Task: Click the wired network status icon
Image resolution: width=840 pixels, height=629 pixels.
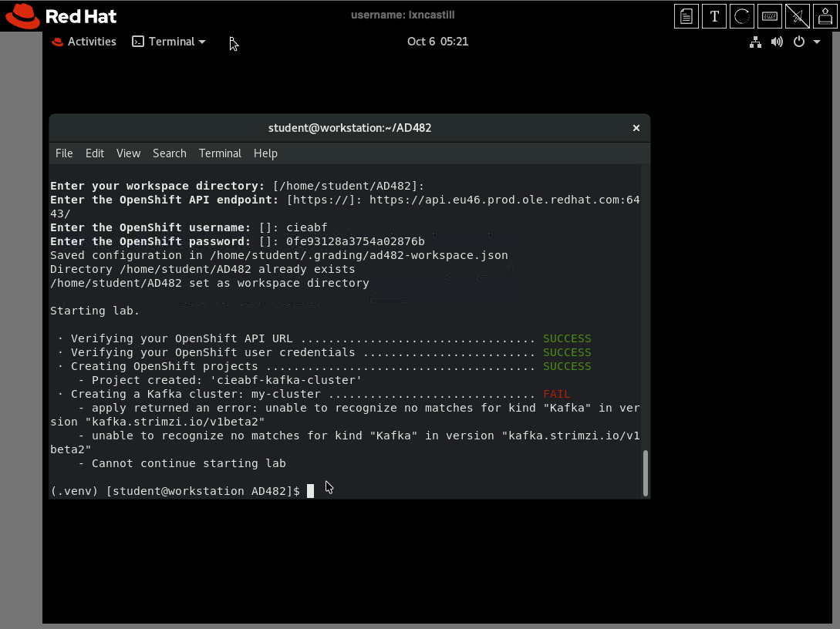Action: (755, 42)
